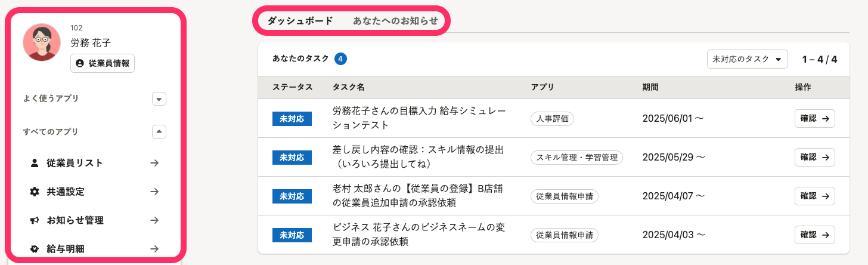Click the お知らせ管理 megaphone icon
The height and width of the screenshot is (265, 868).
pos(35,220)
